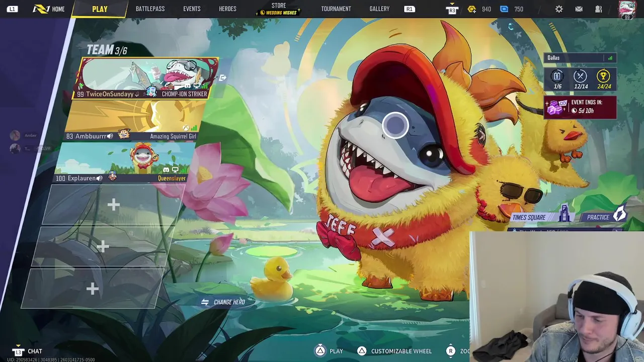The image size is (644, 362).
Task: Open the Dallas server selector
Action: (580, 58)
